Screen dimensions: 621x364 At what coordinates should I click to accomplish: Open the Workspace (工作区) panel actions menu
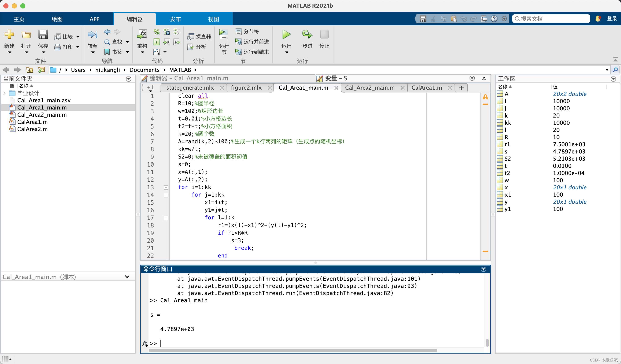(x=613, y=79)
